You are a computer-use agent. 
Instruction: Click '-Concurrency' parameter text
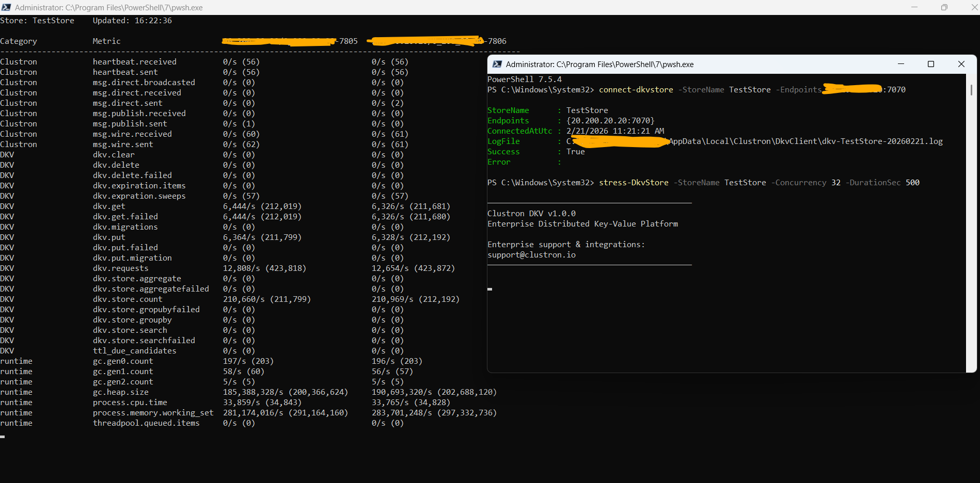tap(799, 183)
